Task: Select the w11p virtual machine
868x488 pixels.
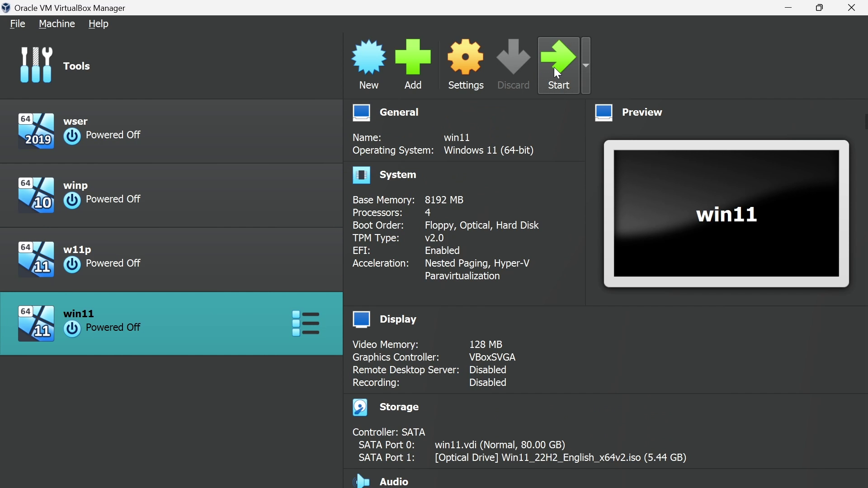Action: pyautogui.click(x=171, y=259)
